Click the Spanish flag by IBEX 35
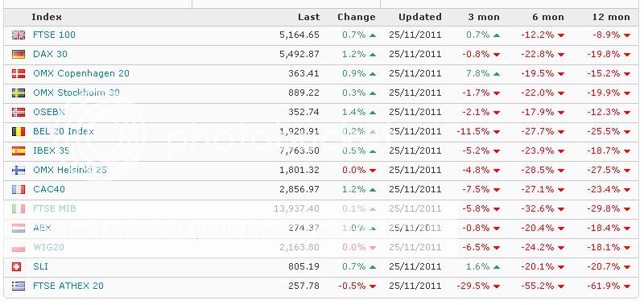The height and width of the screenshot is (305, 644). tap(19, 150)
